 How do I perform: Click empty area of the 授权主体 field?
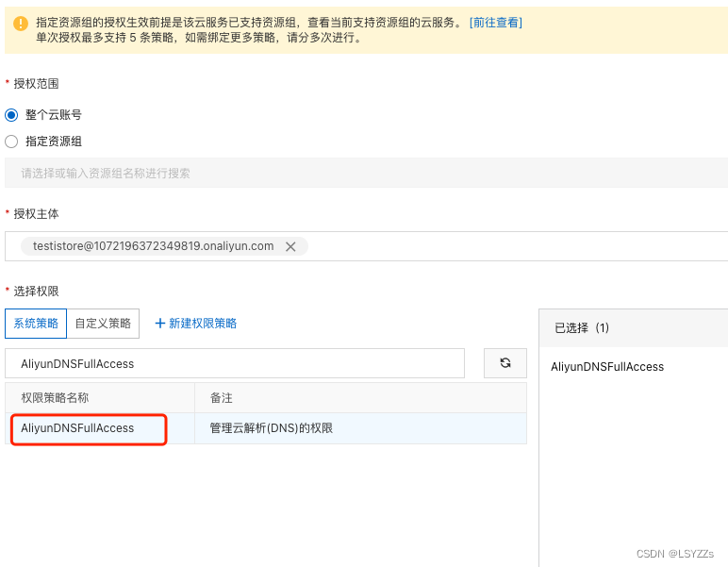519,246
